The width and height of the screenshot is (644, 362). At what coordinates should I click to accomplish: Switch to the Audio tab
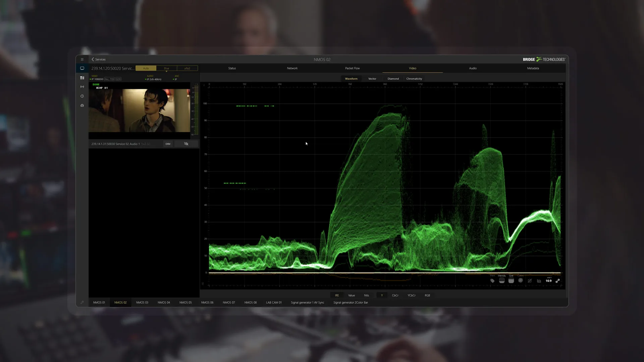pos(473,68)
